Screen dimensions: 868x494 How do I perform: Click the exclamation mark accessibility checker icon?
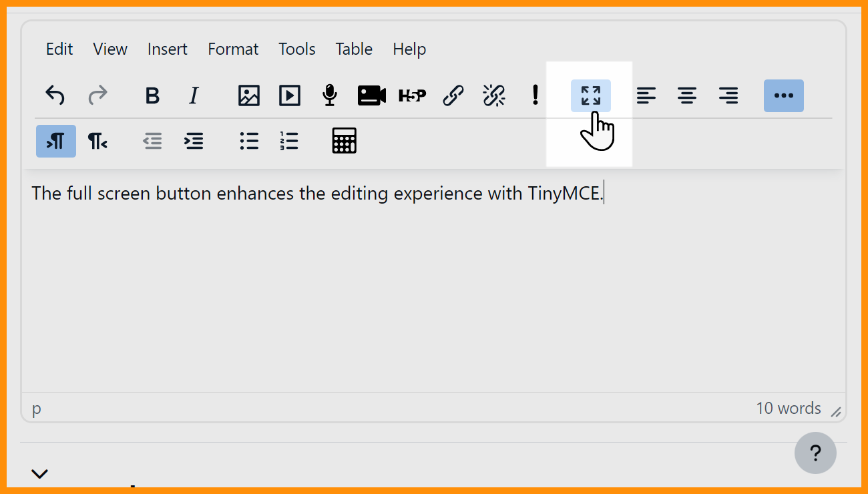(535, 95)
